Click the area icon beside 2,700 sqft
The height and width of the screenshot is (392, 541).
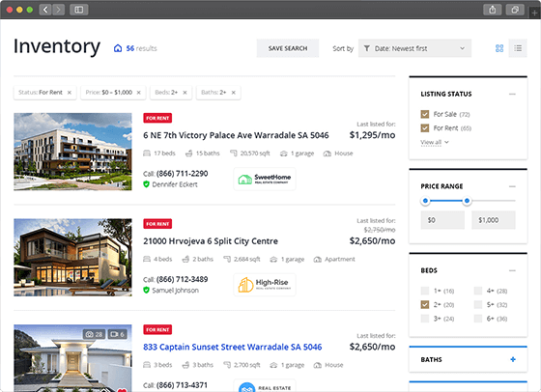click(x=227, y=365)
